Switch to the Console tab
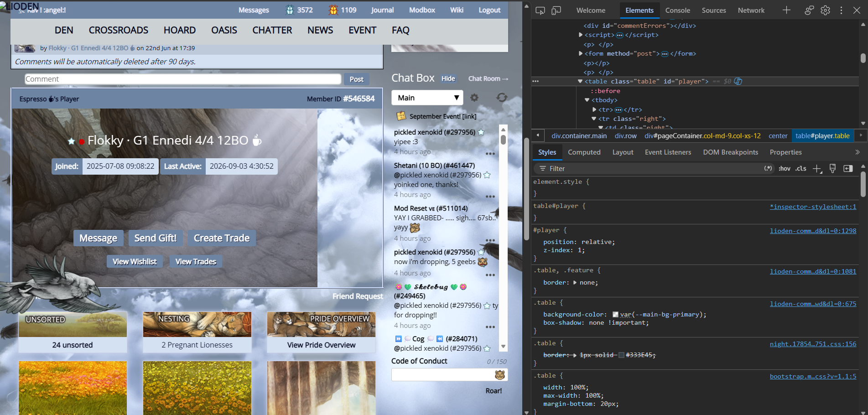868x415 pixels. tap(677, 10)
